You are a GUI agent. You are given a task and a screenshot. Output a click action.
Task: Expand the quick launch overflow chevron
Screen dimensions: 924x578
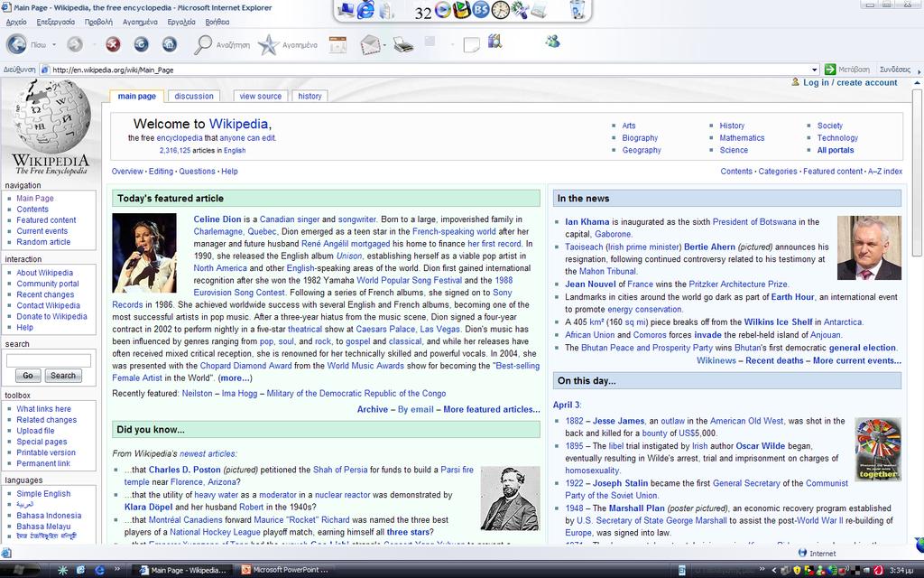(x=116, y=569)
